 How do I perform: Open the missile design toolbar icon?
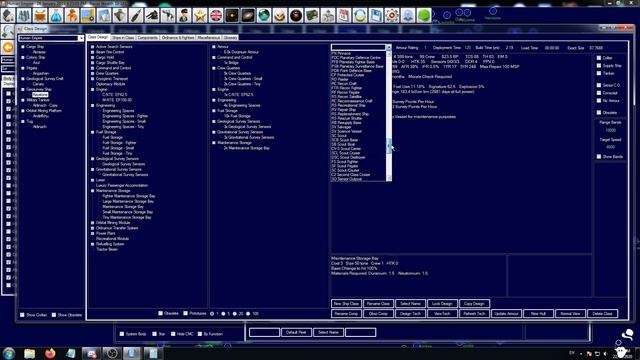(136, 16)
